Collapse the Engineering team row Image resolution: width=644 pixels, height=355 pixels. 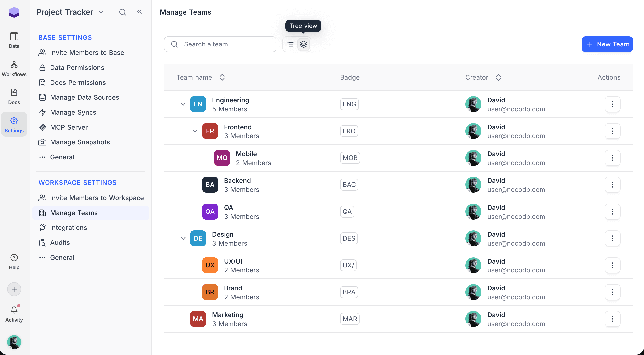[183, 104]
